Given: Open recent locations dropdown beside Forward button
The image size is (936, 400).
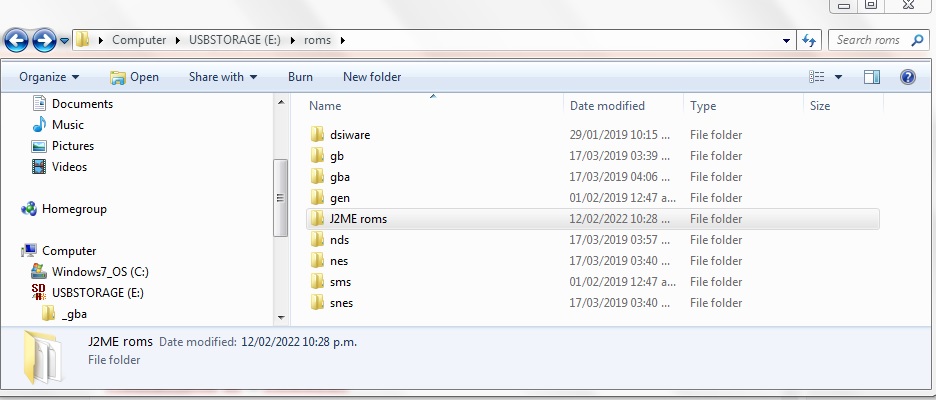Looking at the screenshot, I should coord(64,41).
